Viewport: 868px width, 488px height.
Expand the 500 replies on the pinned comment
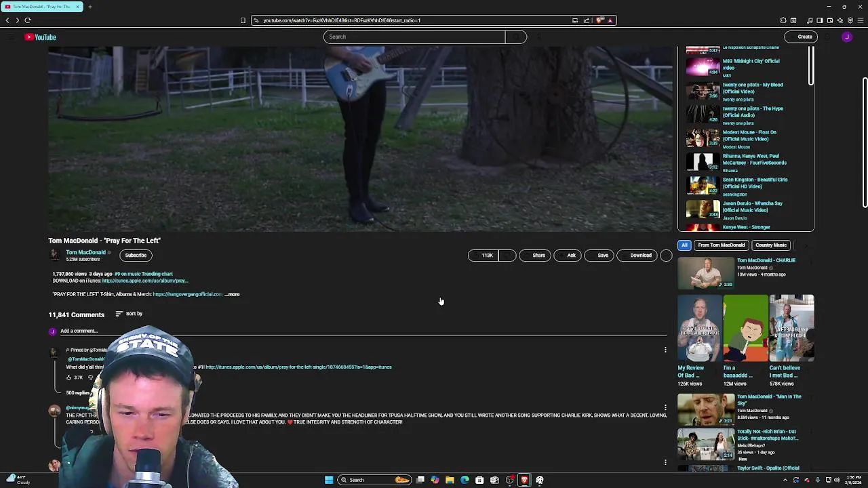(x=77, y=392)
